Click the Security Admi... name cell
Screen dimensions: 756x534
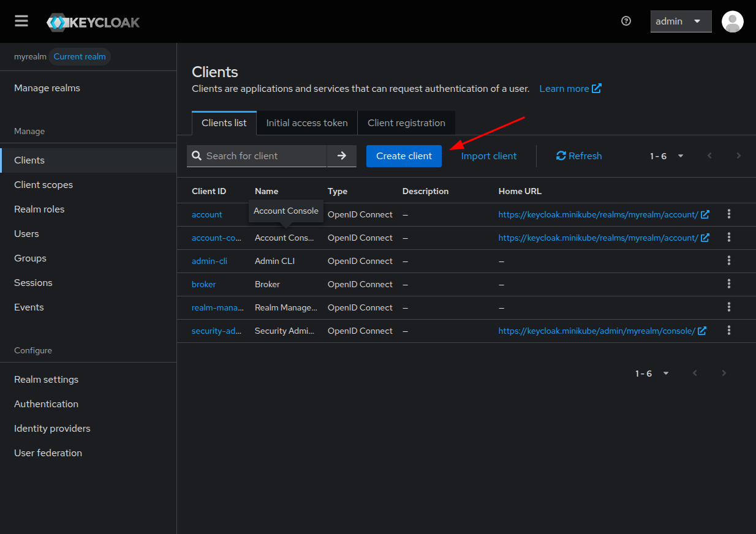[285, 331]
